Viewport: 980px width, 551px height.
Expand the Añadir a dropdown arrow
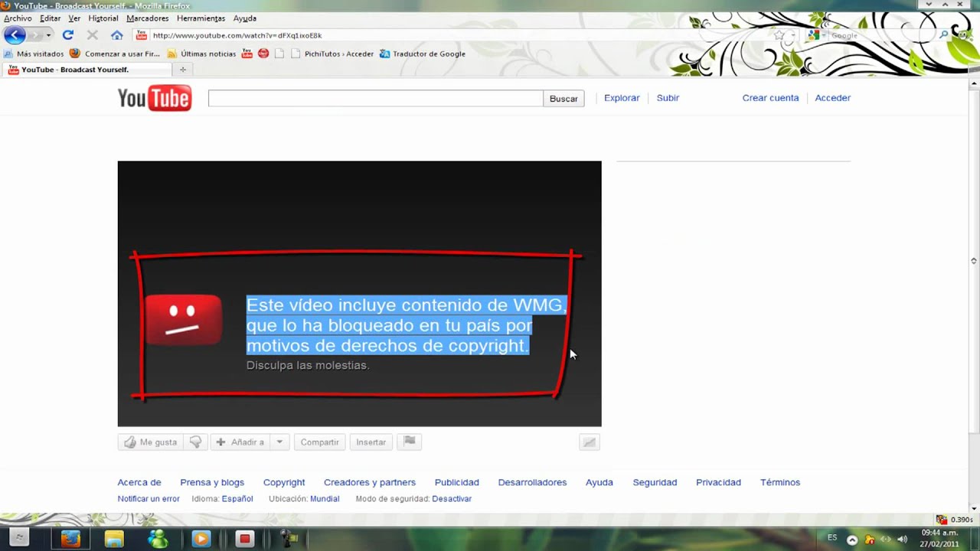(x=279, y=442)
